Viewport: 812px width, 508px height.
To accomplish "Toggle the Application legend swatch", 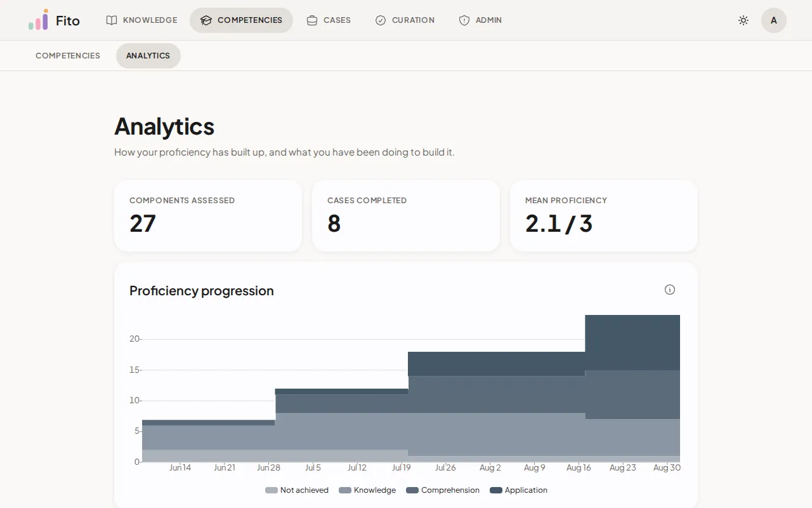I will click(496, 490).
